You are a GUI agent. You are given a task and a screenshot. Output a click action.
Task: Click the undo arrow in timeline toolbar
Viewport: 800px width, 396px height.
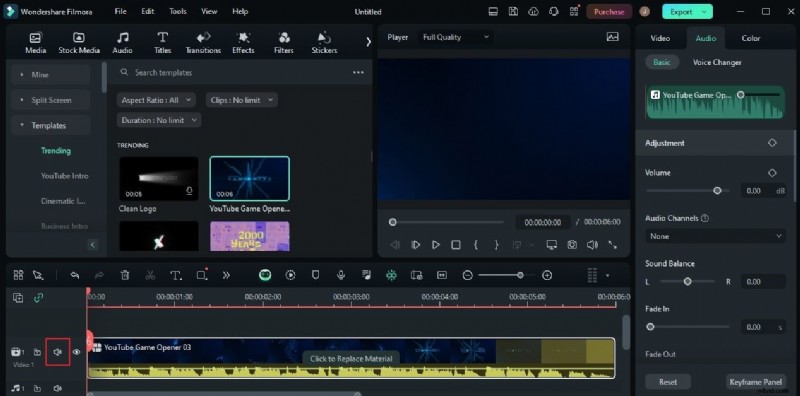[x=74, y=276]
